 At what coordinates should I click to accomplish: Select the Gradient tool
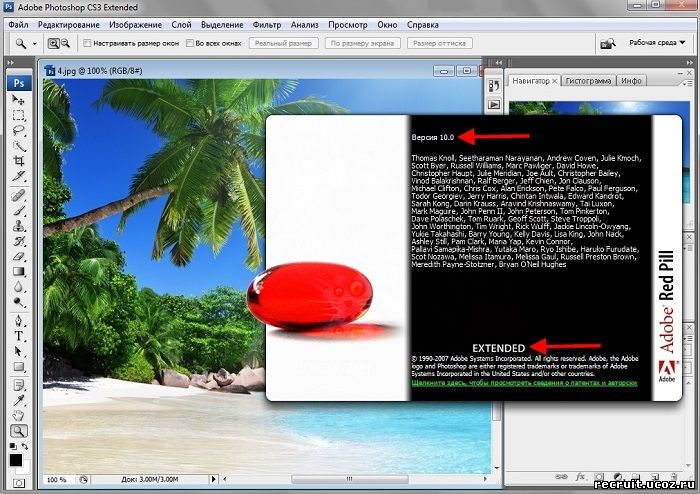18,271
